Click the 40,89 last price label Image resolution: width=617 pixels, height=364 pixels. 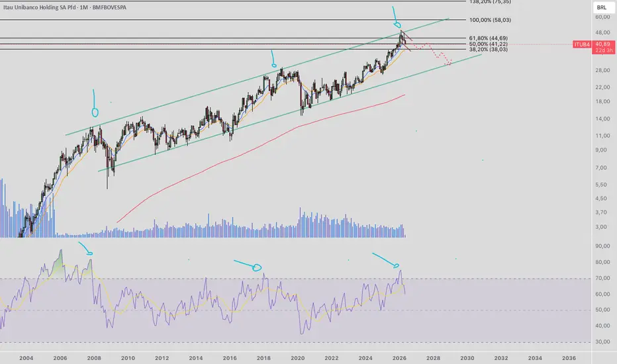tap(603, 44)
